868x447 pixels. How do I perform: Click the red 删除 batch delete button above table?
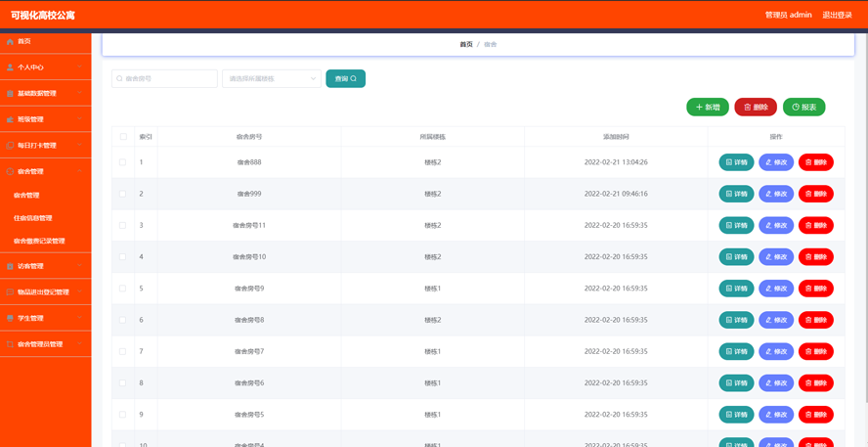(756, 108)
